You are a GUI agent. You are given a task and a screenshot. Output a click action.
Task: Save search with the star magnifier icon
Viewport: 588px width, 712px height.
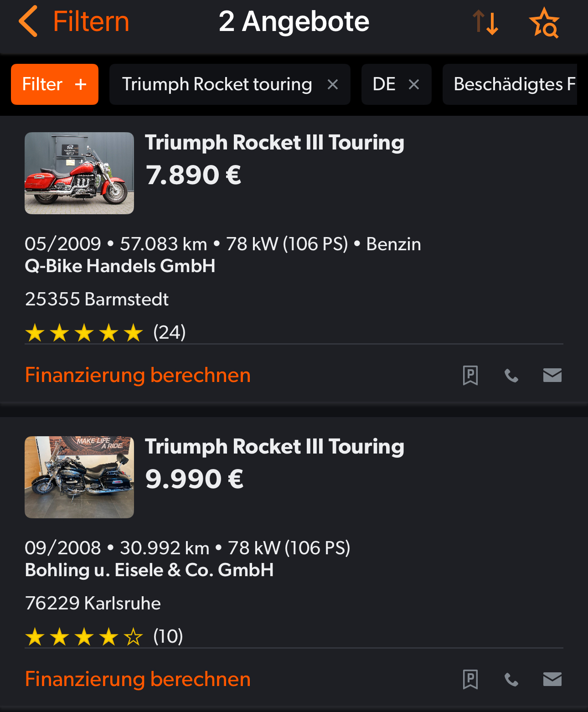point(544,22)
